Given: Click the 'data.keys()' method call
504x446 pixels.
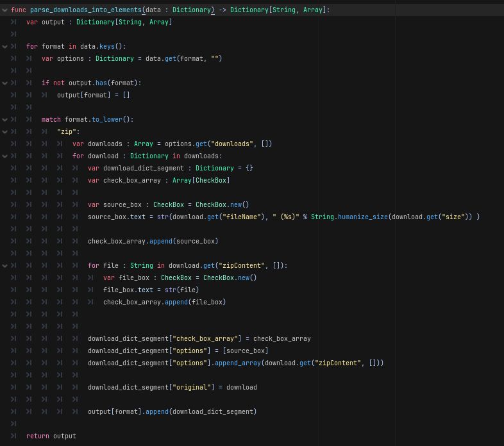Looking at the screenshot, I should click(101, 47).
